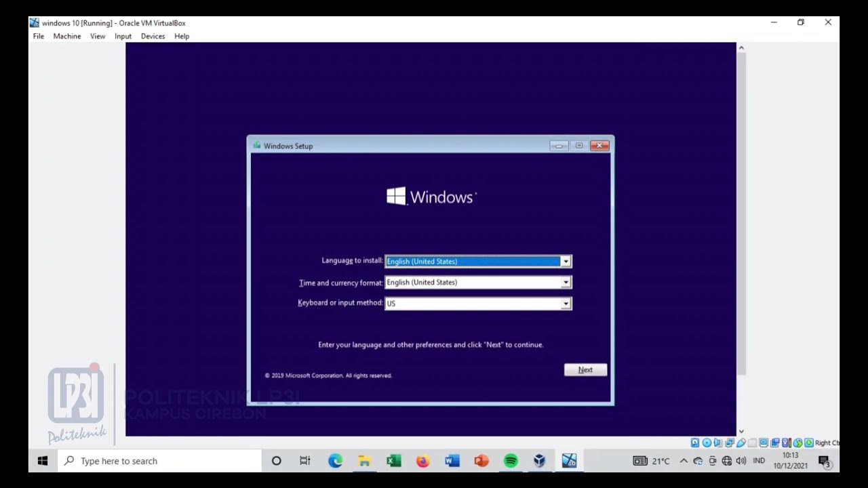The image size is (868, 488).
Task: Click the shared folders status icon
Action: tap(752, 443)
